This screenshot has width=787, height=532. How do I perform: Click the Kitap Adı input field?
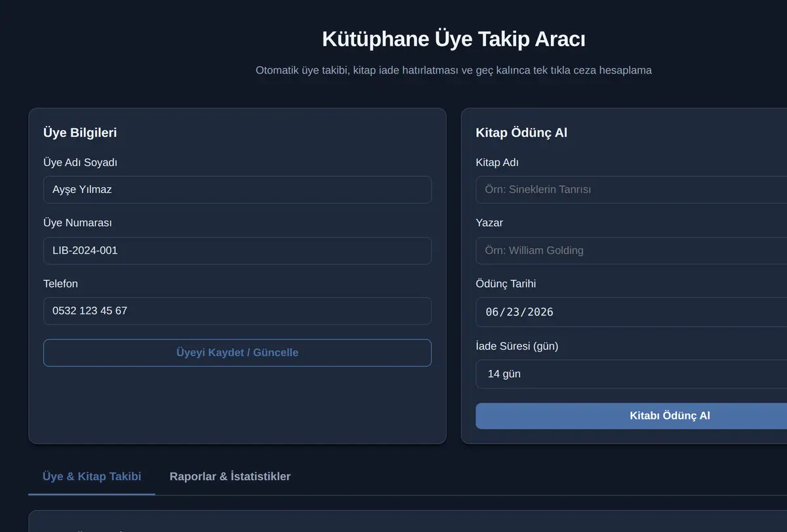(631, 190)
